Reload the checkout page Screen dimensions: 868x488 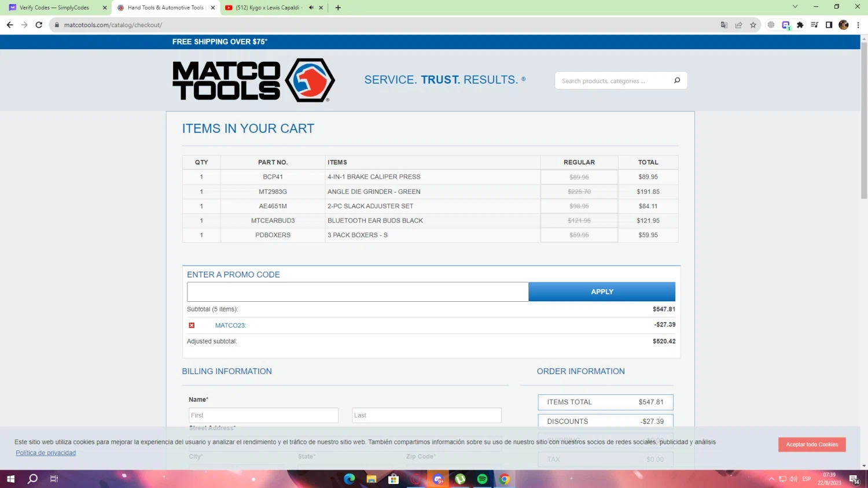(39, 25)
